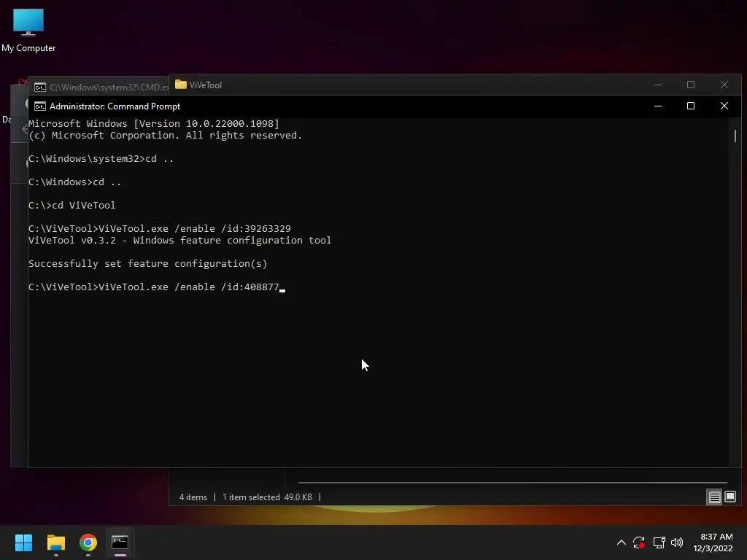The height and width of the screenshot is (560, 747).
Task: Close the ViVeTool Explorer window
Action: pyautogui.click(x=724, y=85)
